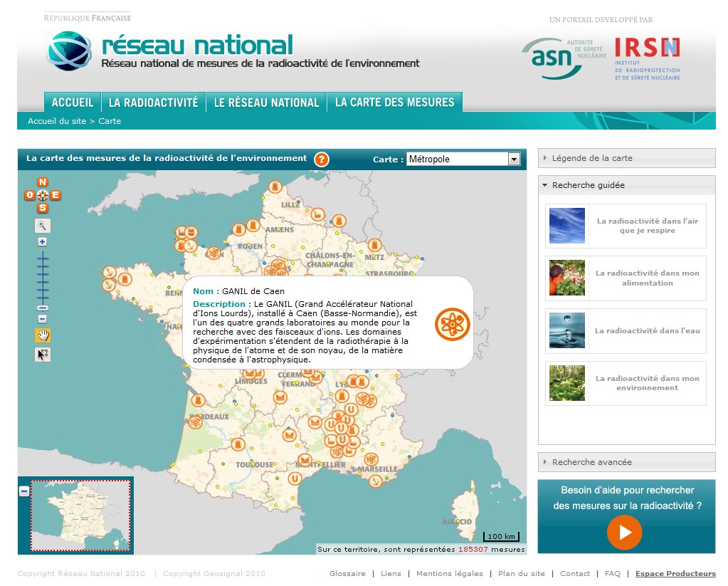Viewport: 728px width, 586px height.
Task: Click the ASN logo
Action: tap(564, 58)
